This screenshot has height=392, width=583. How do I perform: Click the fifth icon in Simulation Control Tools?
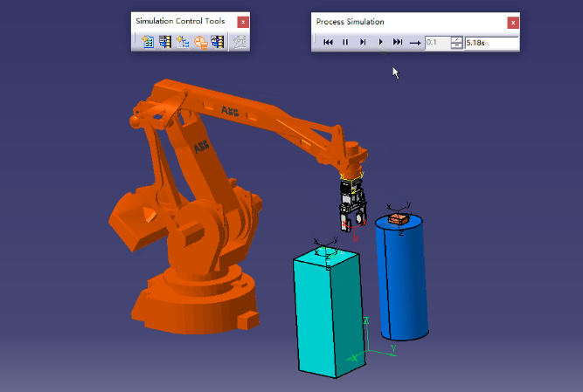click(x=218, y=41)
